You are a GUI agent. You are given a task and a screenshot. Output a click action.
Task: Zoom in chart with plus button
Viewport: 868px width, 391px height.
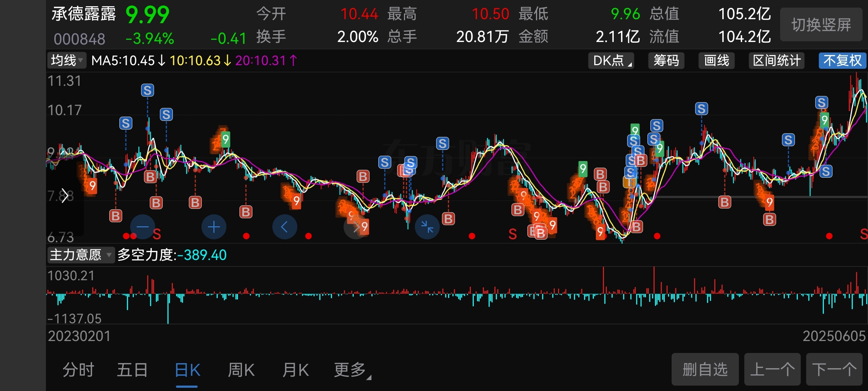point(214,227)
